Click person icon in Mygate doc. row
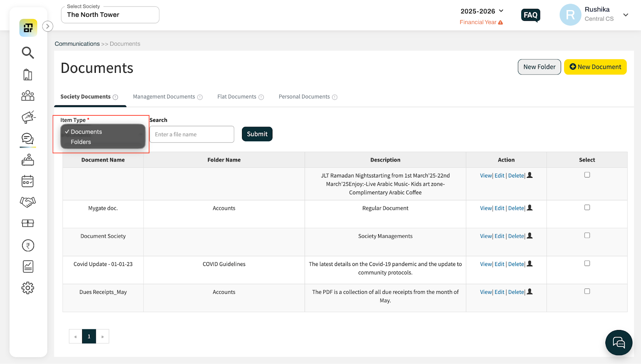The width and height of the screenshot is (641, 364). point(530,208)
